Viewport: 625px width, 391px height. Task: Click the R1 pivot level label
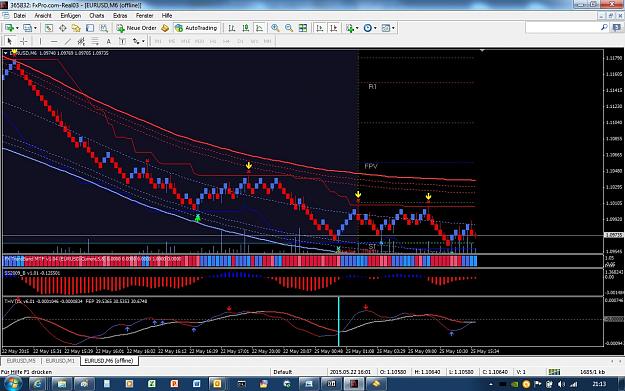372,86
